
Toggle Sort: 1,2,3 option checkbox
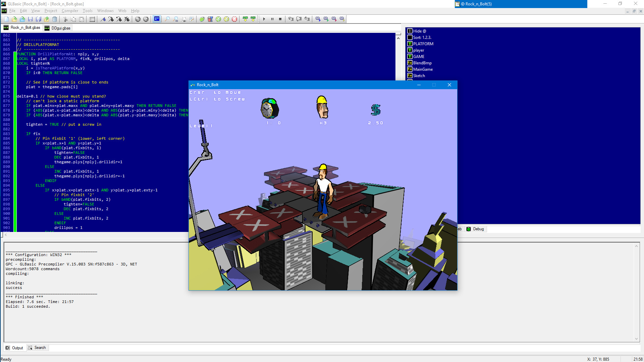click(x=410, y=38)
